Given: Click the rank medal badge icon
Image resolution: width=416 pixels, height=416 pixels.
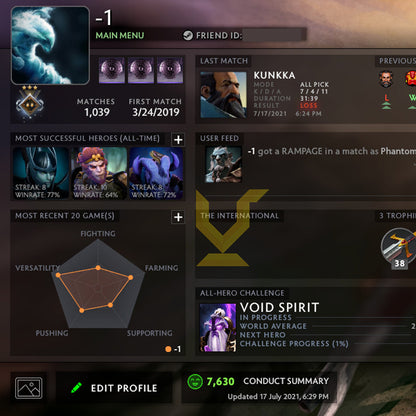Looking at the screenshot, I should pyautogui.click(x=30, y=104).
